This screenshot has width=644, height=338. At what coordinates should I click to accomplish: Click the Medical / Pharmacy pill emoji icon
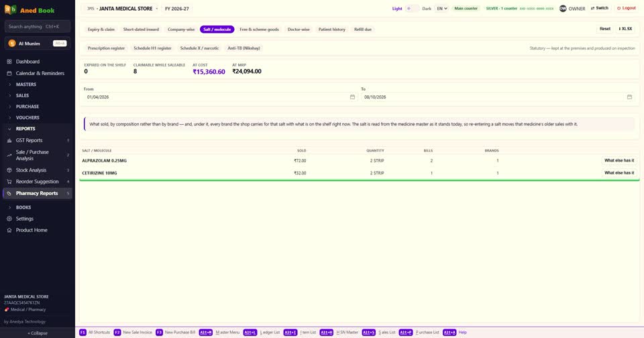[x=7, y=310]
